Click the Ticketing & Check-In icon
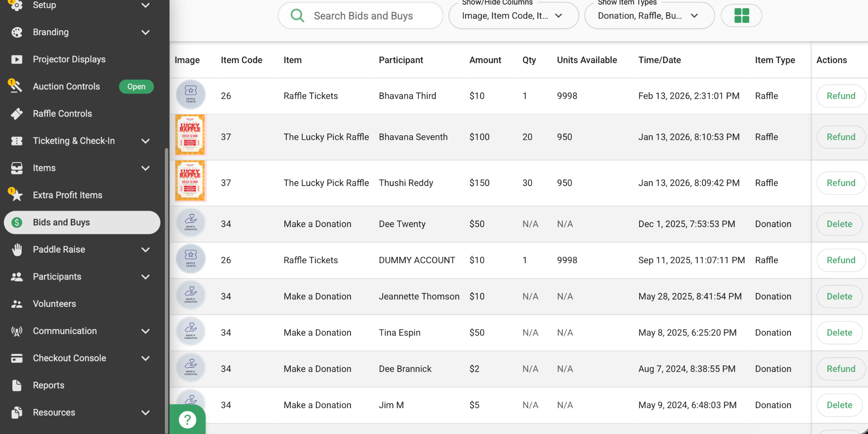This screenshot has width=868, height=434. pyautogui.click(x=17, y=141)
